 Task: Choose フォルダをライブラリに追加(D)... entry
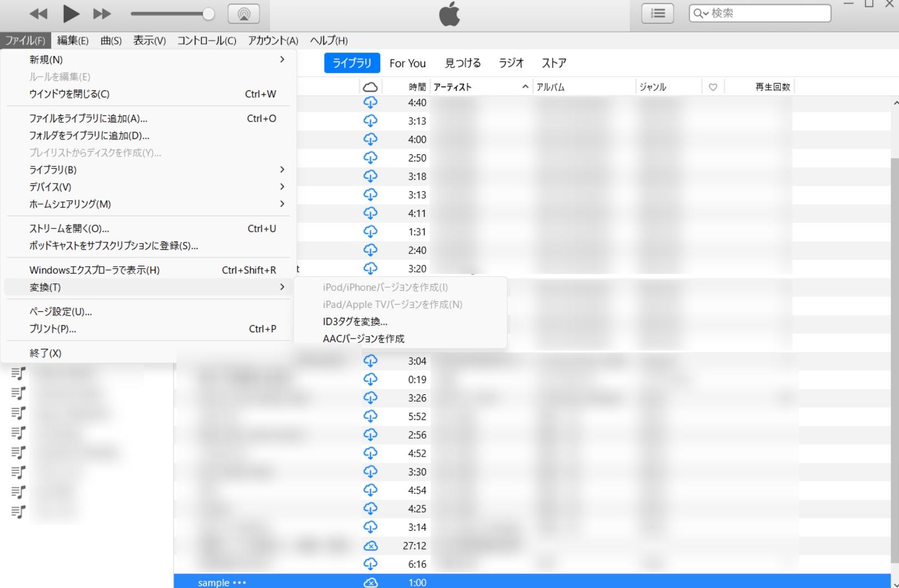coord(149,135)
